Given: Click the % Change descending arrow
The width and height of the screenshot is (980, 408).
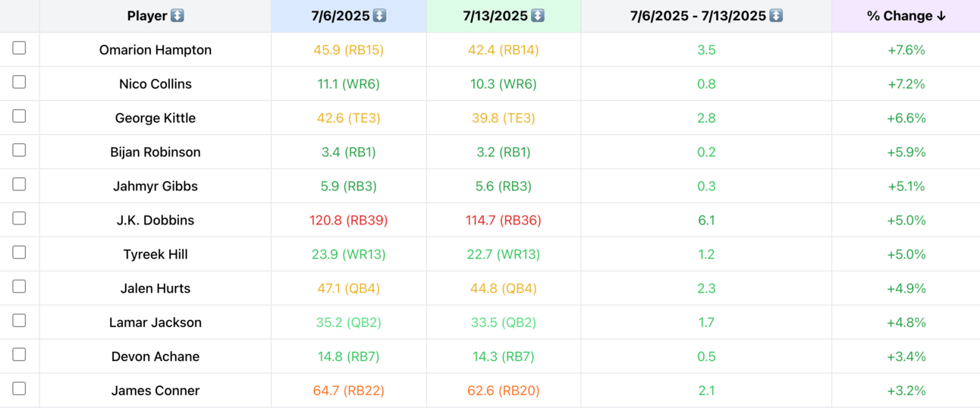Looking at the screenshot, I should click(941, 16).
